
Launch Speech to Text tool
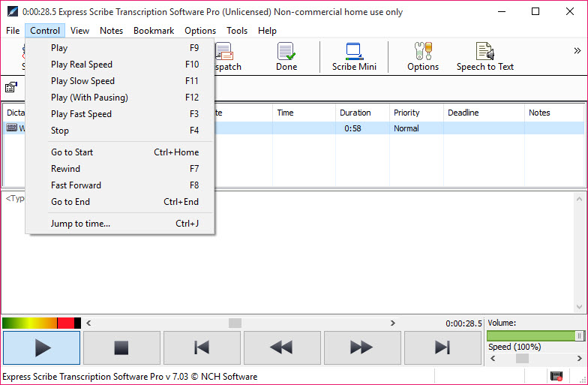(484, 57)
